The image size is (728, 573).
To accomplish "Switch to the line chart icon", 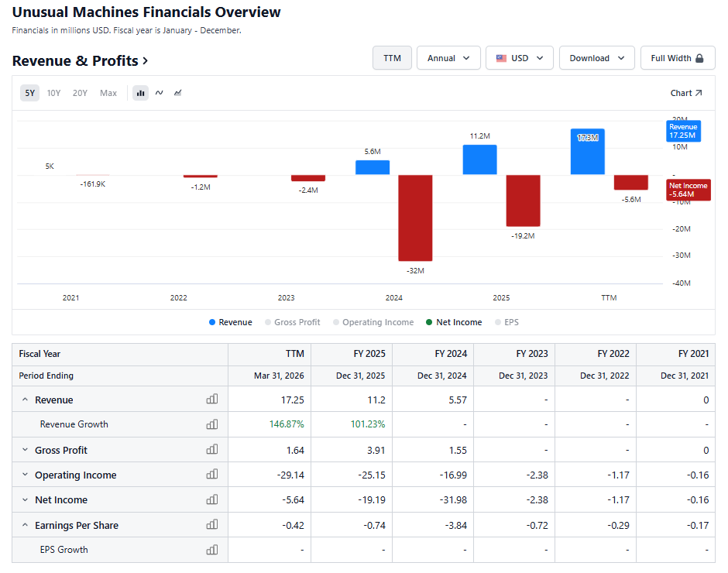I will click(x=160, y=93).
